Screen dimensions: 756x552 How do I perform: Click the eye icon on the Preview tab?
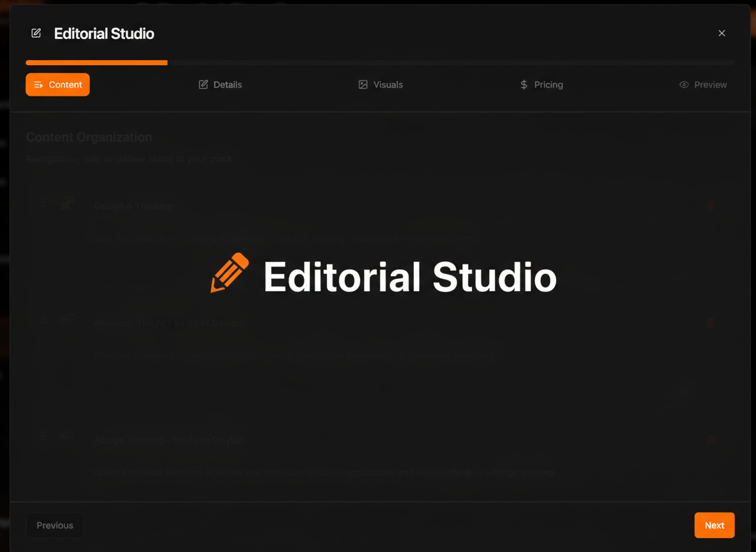(684, 84)
